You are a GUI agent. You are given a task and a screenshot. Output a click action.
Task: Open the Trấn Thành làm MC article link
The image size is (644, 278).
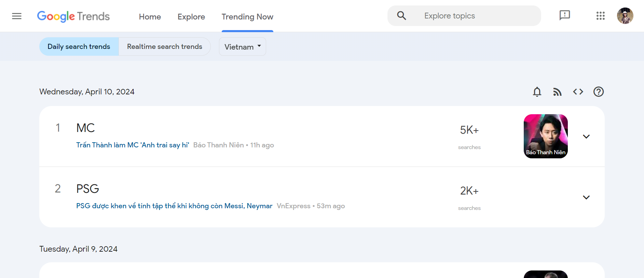click(x=133, y=145)
